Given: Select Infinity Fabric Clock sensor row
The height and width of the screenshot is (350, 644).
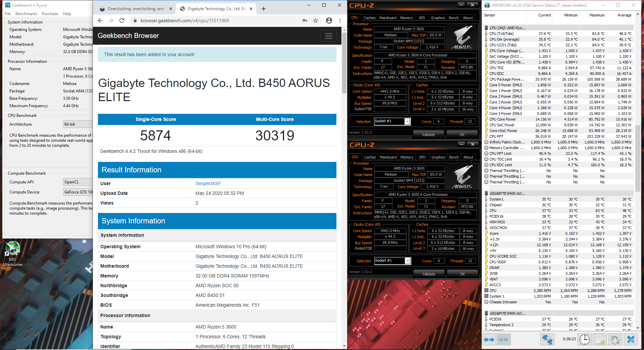Looking at the screenshot, I should click(x=558, y=142).
